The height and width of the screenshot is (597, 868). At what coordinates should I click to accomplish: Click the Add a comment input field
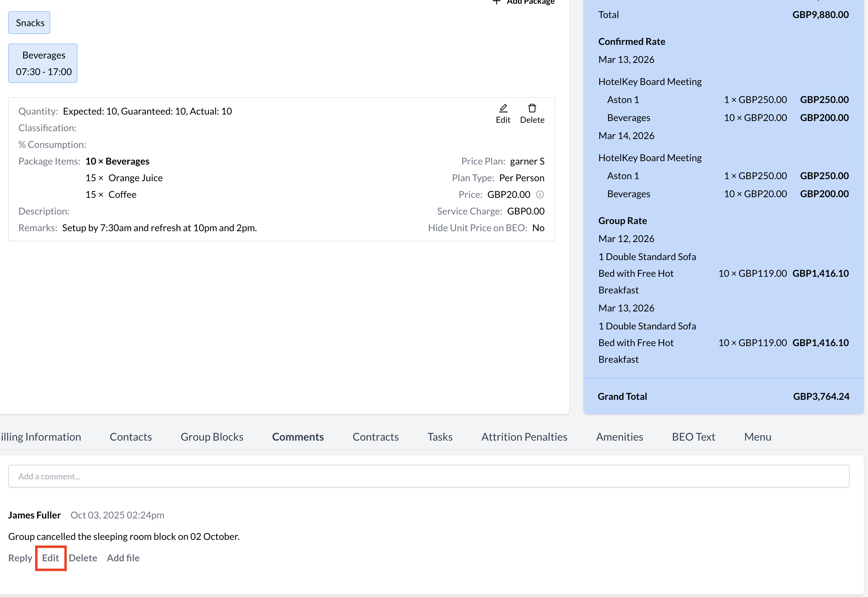(x=429, y=476)
